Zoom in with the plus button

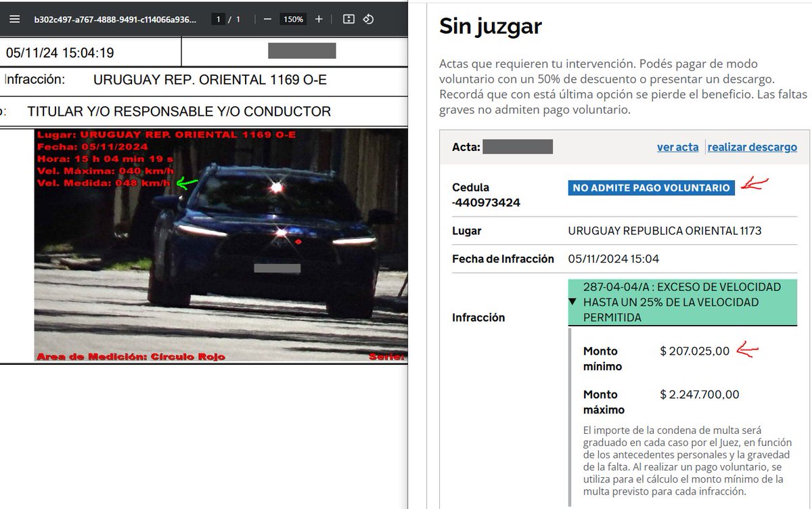(319, 20)
